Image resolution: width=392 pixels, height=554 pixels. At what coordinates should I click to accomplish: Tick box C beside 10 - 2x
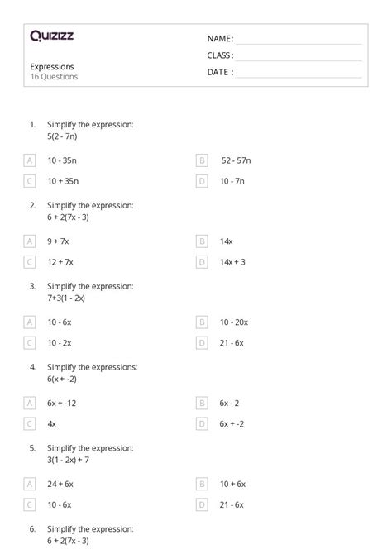[x=29, y=343]
